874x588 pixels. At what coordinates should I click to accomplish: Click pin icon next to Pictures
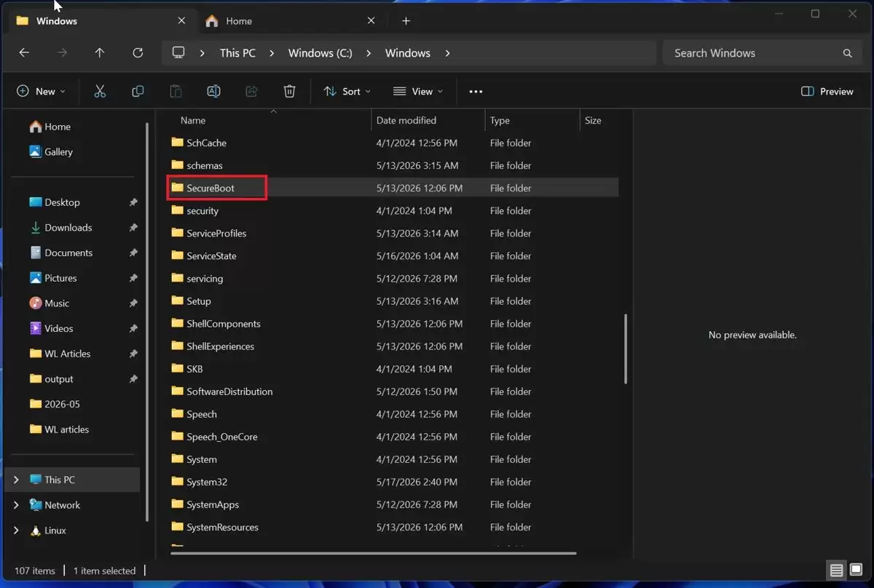pos(133,278)
